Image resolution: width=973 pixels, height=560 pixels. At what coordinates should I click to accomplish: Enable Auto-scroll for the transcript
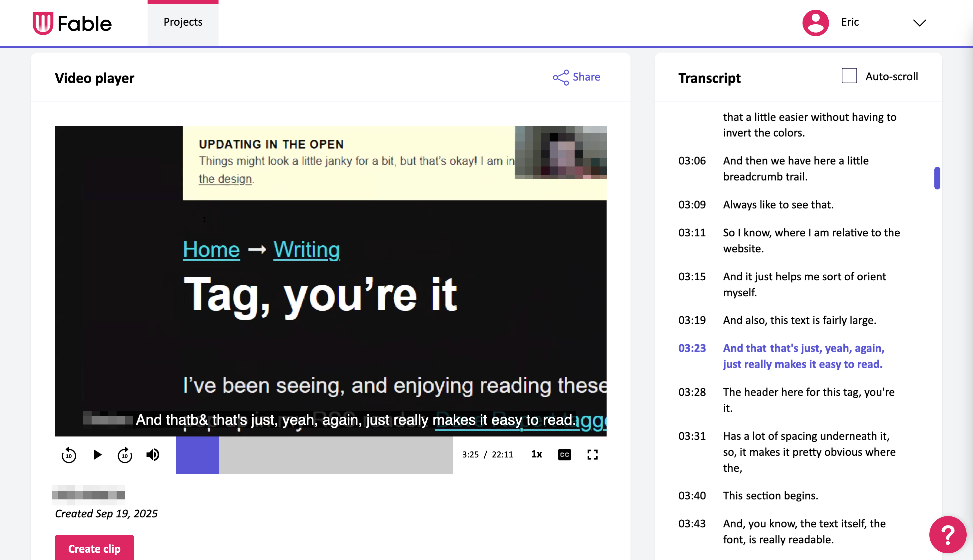(x=849, y=76)
